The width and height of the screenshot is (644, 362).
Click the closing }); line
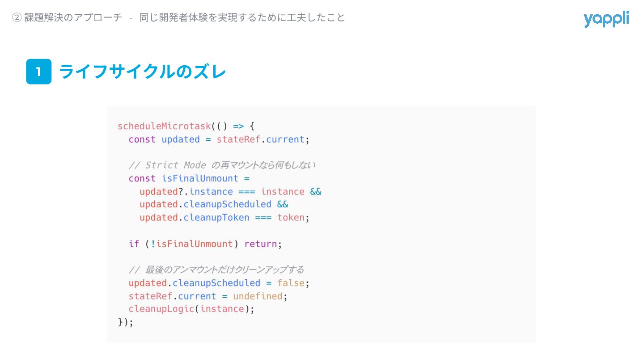click(x=126, y=322)
